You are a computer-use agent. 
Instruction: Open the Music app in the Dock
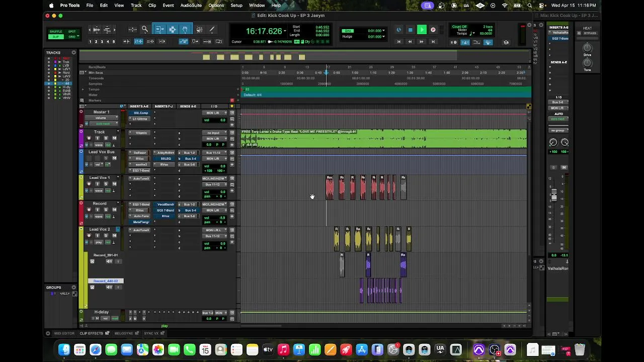pyautogui.click(x=283, y=350)
